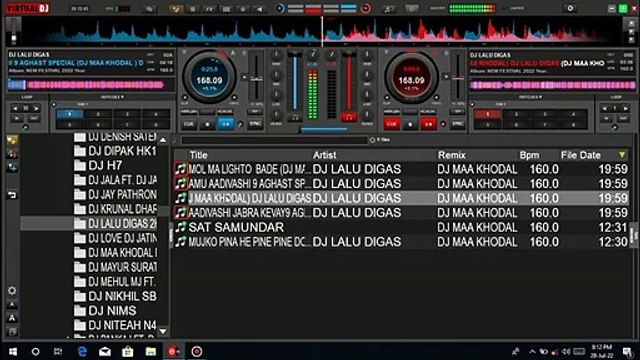Halve the right deck loop length

pos(604,109)
